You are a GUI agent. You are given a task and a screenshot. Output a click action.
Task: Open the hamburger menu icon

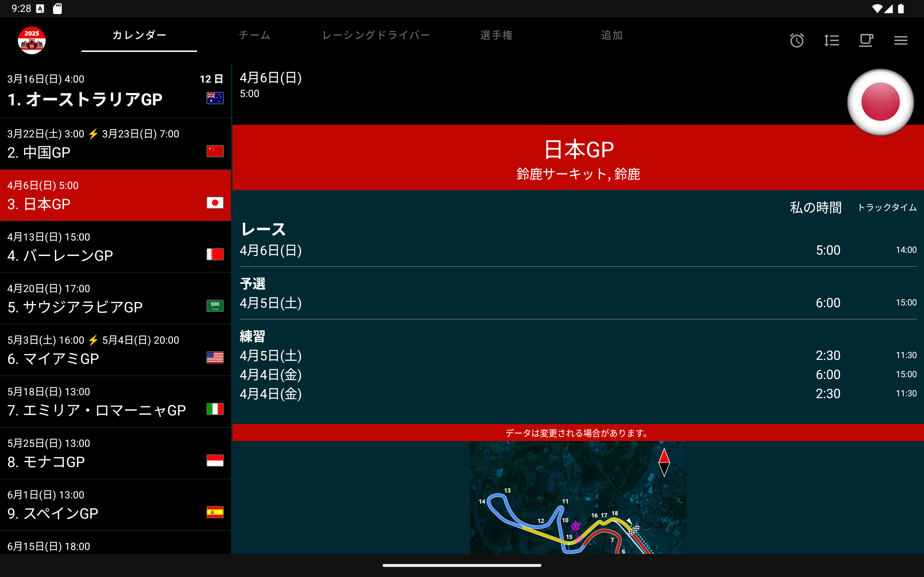tap(900, 40)
